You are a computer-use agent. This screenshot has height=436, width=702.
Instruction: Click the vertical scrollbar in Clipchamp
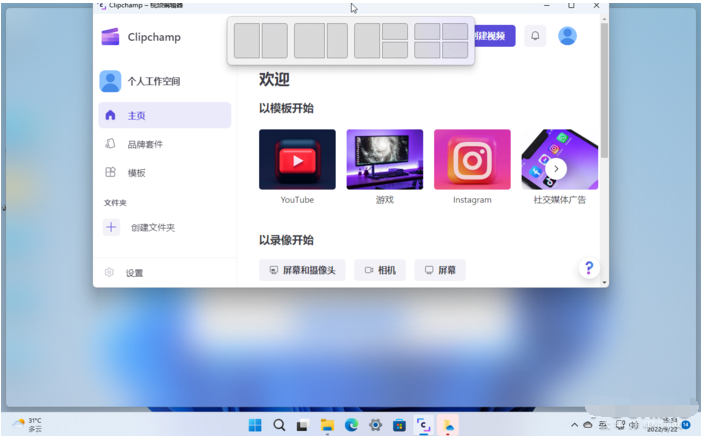[x=604, y=90]
